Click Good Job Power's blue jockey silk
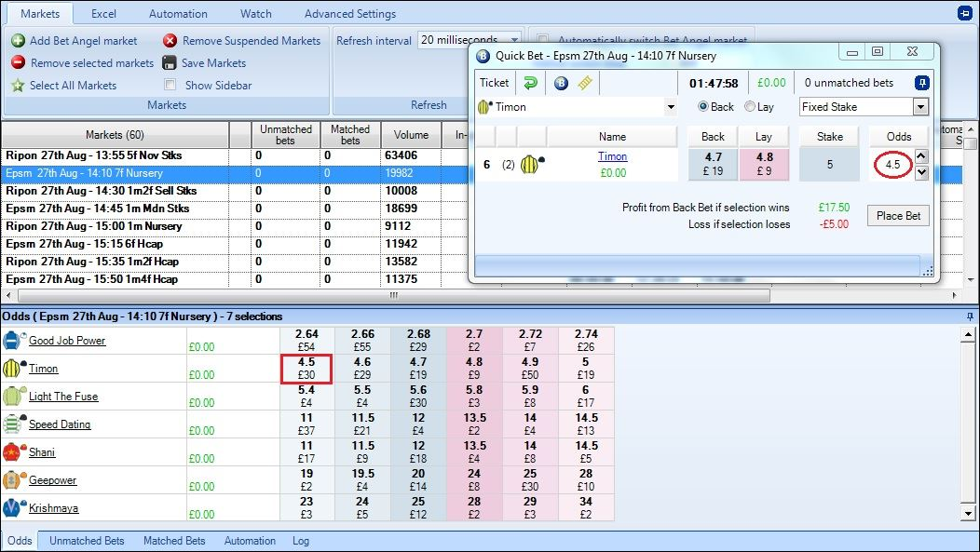Image resolution: width=980 pixels, height=552 pixels. (14, 340)
